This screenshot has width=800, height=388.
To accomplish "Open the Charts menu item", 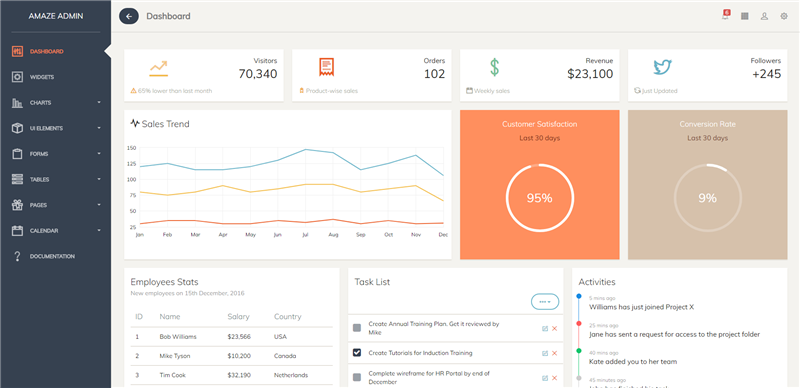I will click(56, 103).
